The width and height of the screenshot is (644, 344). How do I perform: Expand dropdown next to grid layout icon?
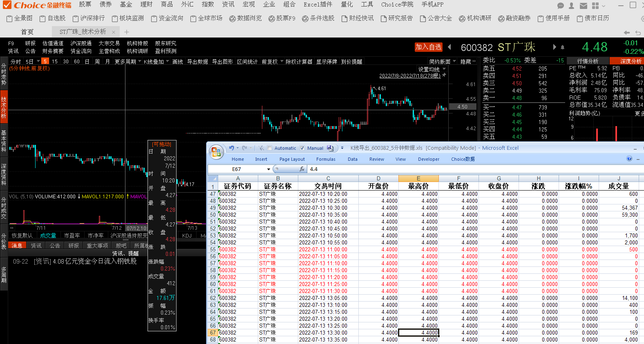[604, 6]
